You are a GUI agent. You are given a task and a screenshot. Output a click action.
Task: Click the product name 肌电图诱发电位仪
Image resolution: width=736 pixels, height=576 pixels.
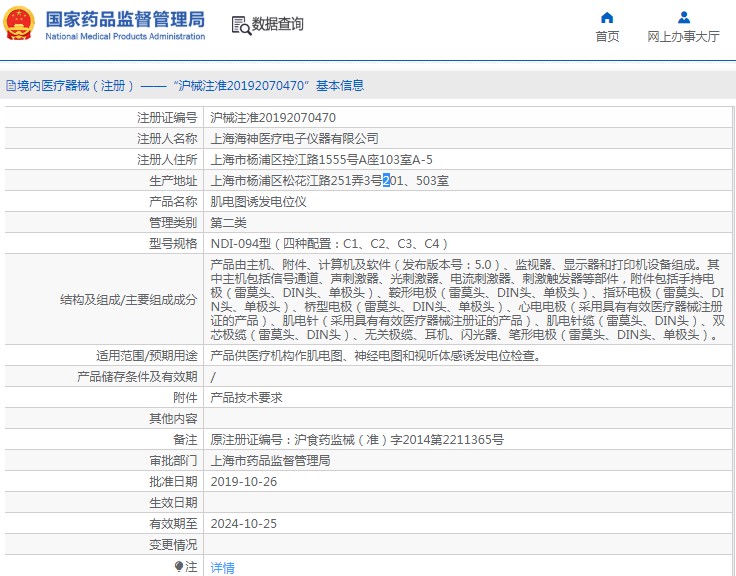click(x=258, y=201)
